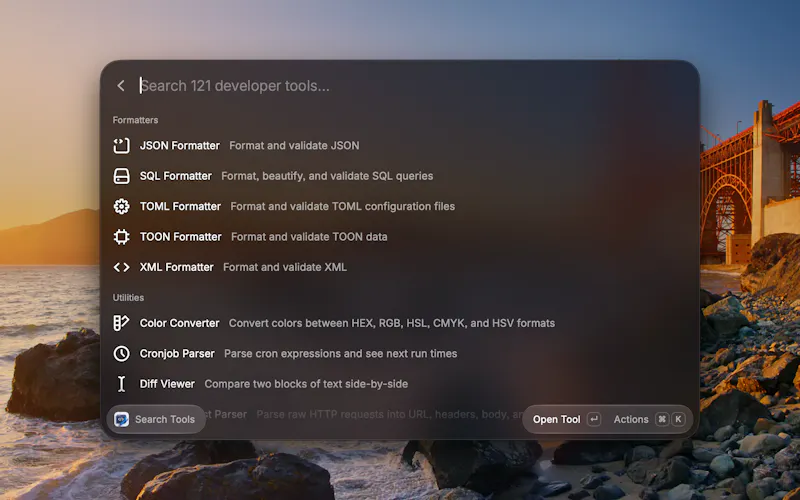800x500 pixels.
Task: Click the Diff Viewer text cursor icon
Action: 121,384
